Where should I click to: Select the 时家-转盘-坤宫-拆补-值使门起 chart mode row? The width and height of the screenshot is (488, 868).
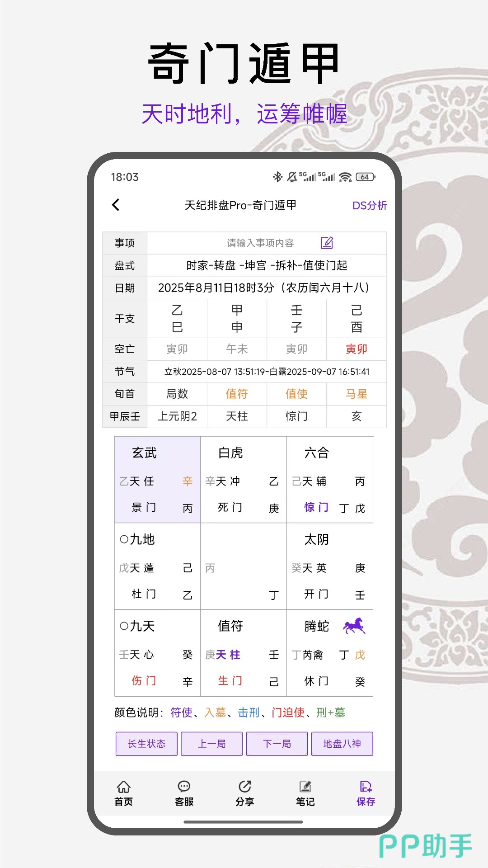pyautogui.click(x=267, y=265)
